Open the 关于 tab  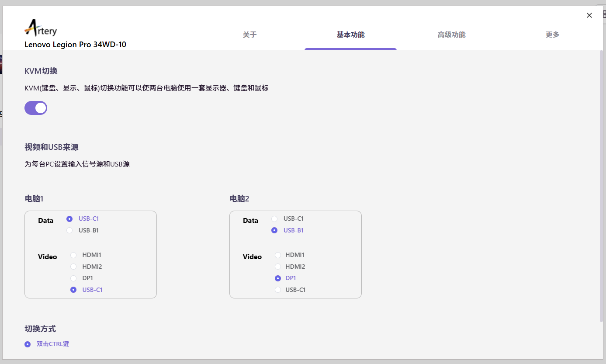tap(249, 35)
